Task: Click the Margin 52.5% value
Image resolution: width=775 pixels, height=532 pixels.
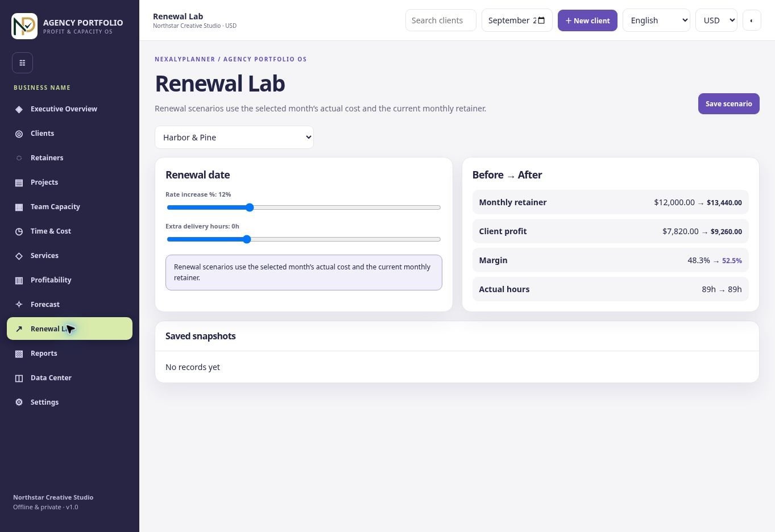Action: [x=732, y=261]
